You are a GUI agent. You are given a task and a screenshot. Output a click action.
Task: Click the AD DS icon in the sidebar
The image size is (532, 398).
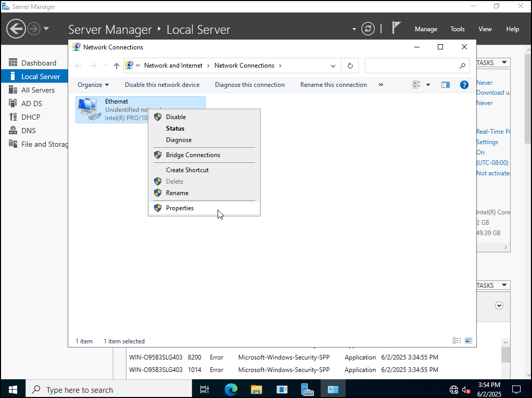(13, 104)
